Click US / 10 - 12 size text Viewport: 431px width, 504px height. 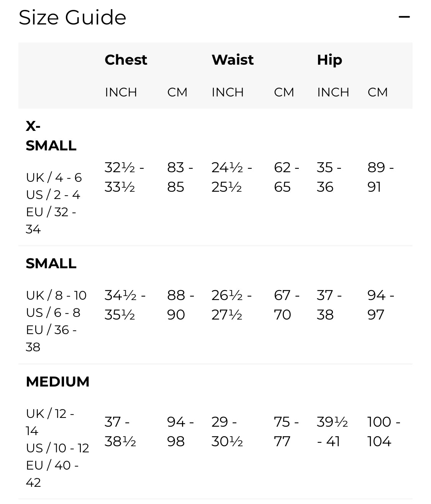pyautogui.click(x=57, y=448)
